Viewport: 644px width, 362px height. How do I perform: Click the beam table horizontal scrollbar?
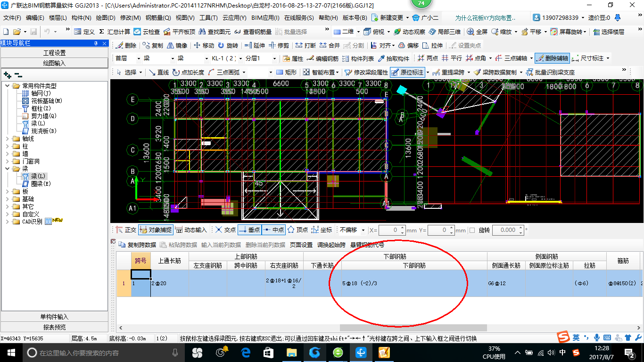(x=413, y=328)
